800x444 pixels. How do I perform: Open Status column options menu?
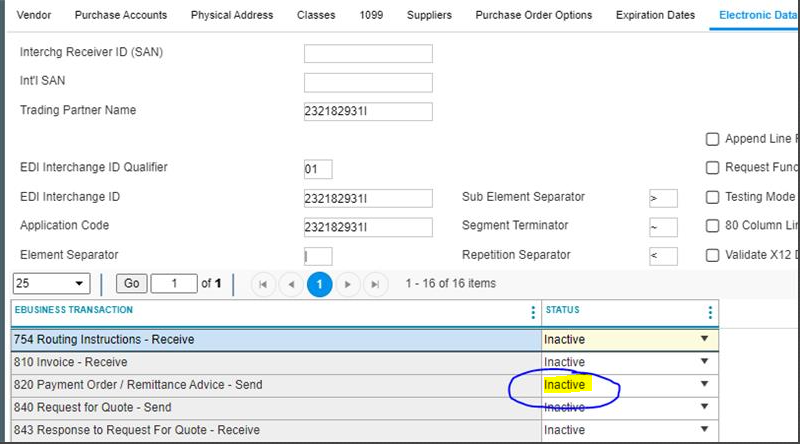710,312
